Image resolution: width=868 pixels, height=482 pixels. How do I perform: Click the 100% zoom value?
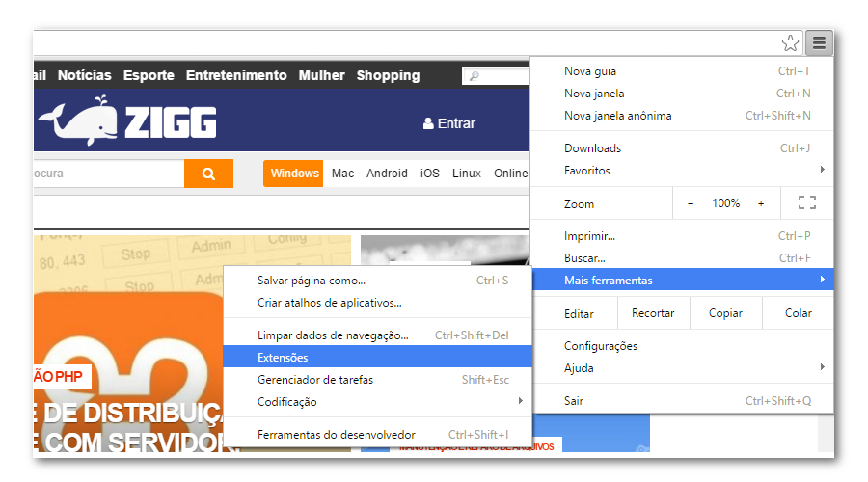point(725,203)
